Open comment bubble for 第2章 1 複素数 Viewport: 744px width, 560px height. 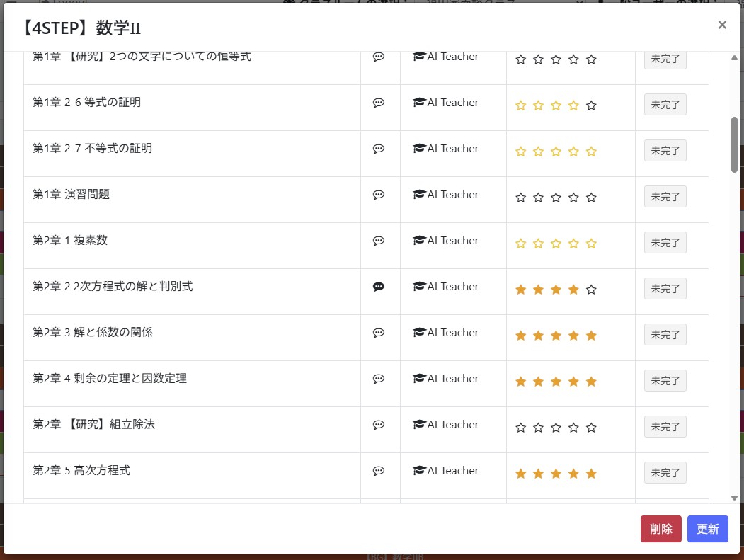pos(379,241)
